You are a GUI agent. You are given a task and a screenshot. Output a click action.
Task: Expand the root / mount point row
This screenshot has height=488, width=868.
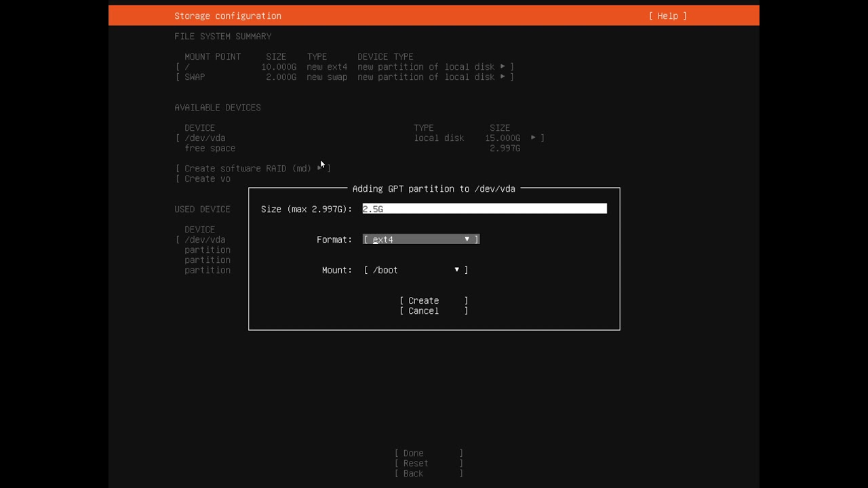click(x=344, y=66)
